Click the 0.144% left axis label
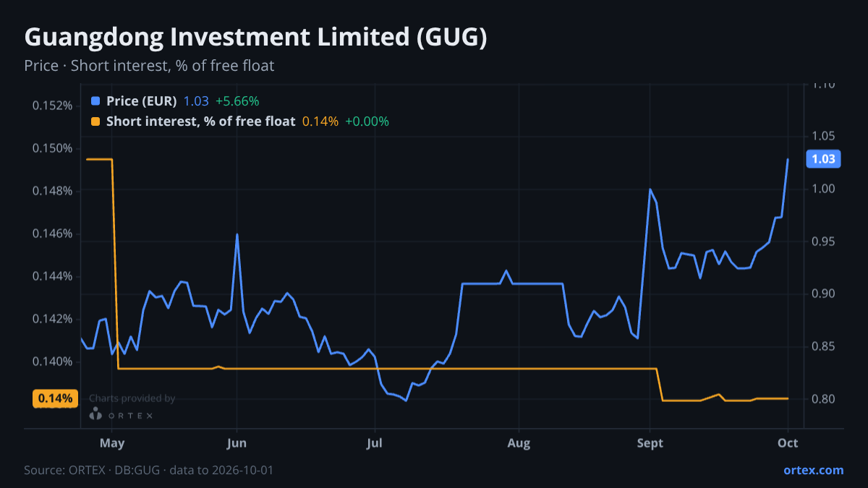 (x=53, y=276)
